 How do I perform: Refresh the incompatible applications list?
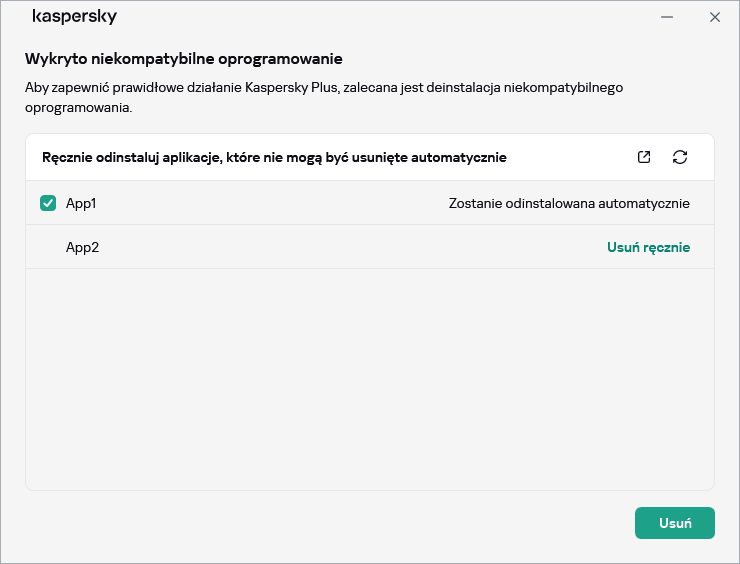click(680, 157)
